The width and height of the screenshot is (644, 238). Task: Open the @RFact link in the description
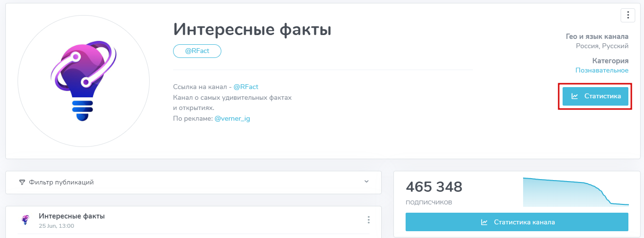tap(246, 87)
